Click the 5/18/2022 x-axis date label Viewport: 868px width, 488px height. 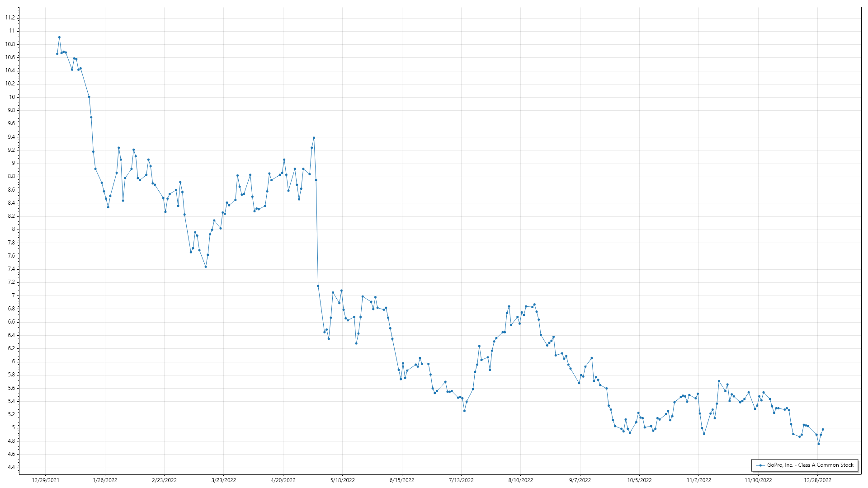[342, 480]
